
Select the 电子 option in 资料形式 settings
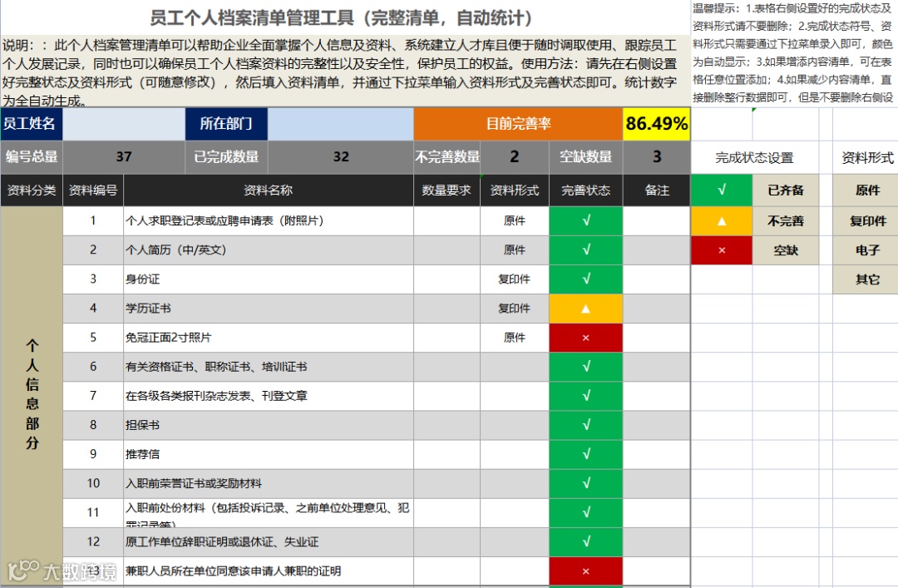point(867,250)
